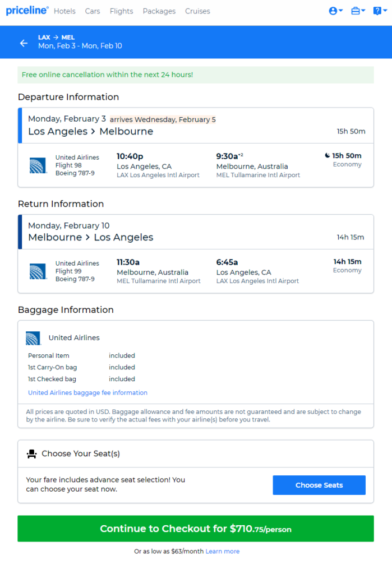
Task: Go back using the left arrow icon
Action: pos(24,43)
